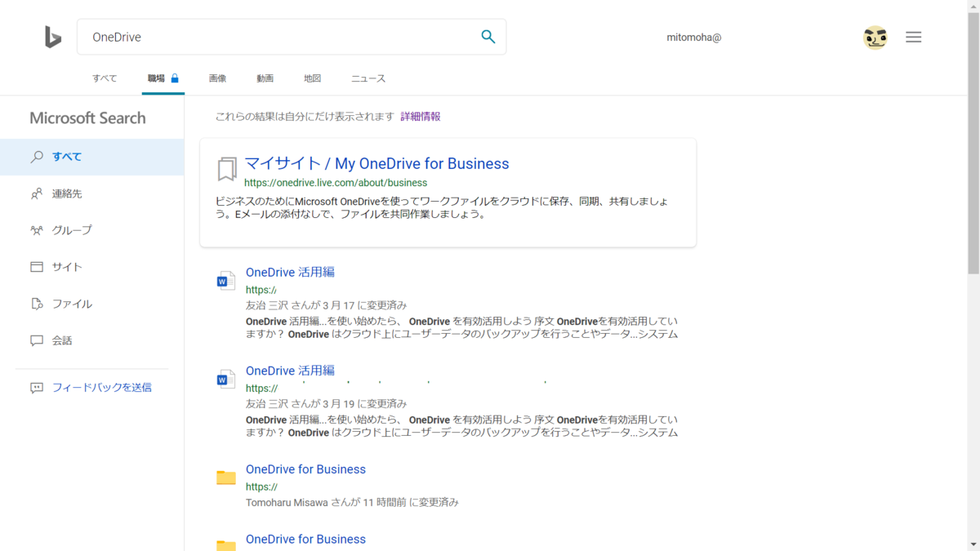The height and width of the screenshot is (551, 980).
Task: Open onedrive.live.com/about/business URL
Action: tap(336, 183)
